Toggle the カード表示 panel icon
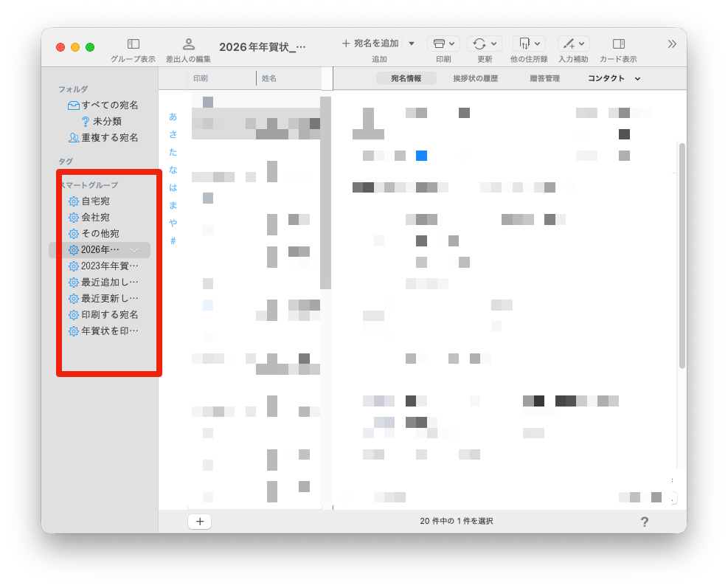 [618, 44]
